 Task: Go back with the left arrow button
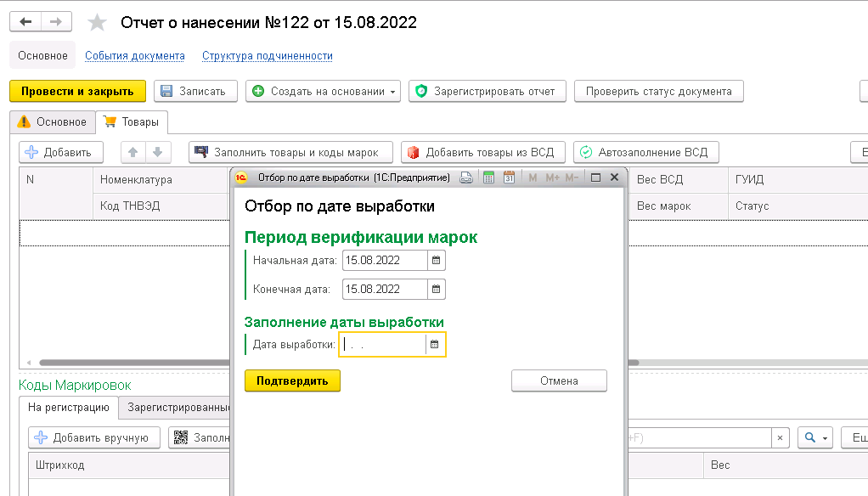pyautogui.click(x=25, y=22)
